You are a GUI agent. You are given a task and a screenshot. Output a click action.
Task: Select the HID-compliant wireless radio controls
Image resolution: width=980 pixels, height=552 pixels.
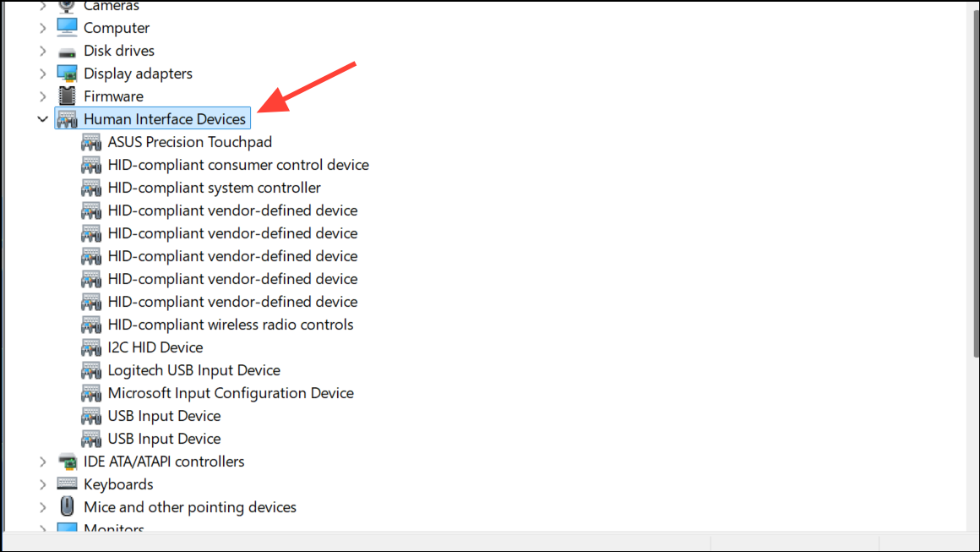[x=230, y=325]
